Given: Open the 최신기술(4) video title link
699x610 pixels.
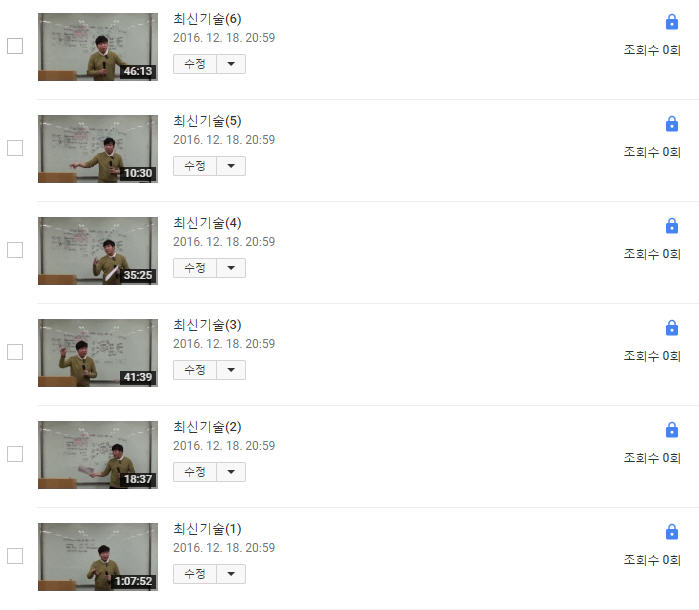Looking at the screenshot, I should pos(207,223).
